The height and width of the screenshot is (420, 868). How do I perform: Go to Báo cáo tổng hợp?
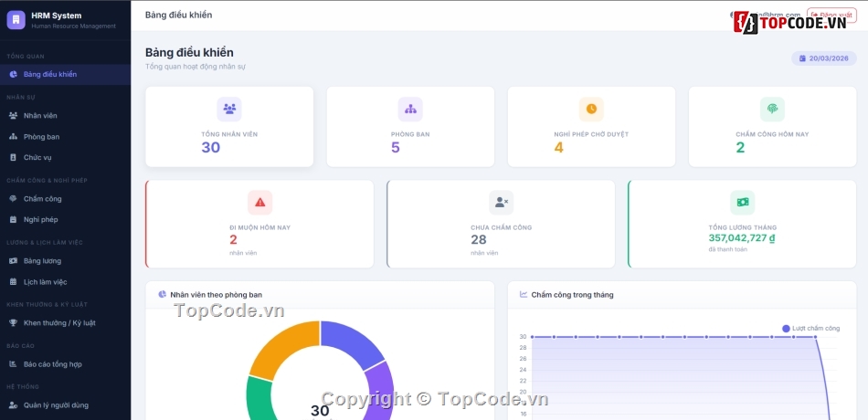65,364
